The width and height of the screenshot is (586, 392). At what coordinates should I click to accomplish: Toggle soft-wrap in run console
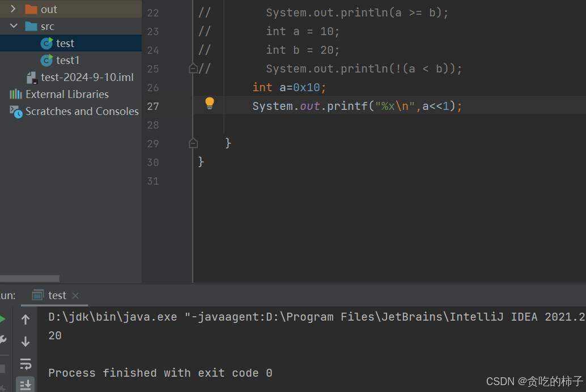[x=26, y=364]
